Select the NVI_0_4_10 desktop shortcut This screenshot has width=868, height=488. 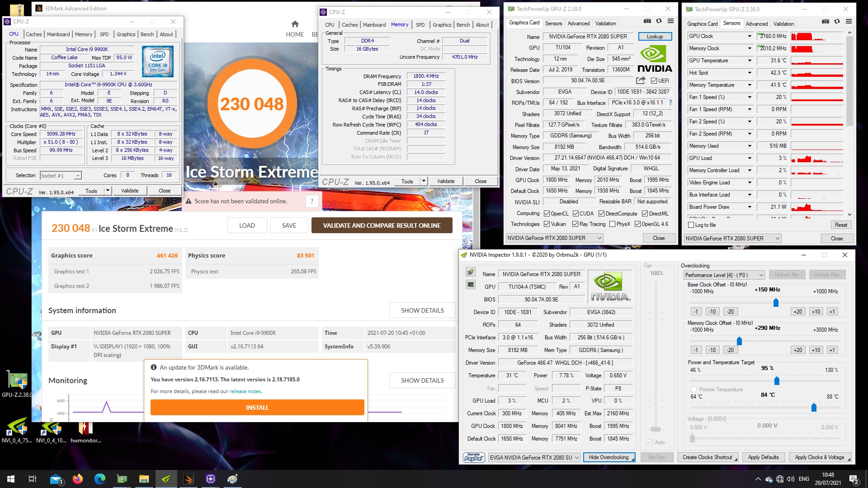[51, 430]
